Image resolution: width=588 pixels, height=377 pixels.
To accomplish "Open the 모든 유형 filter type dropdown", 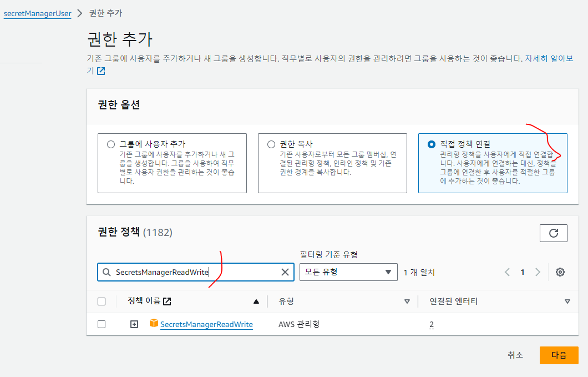I will pos(348,272).
